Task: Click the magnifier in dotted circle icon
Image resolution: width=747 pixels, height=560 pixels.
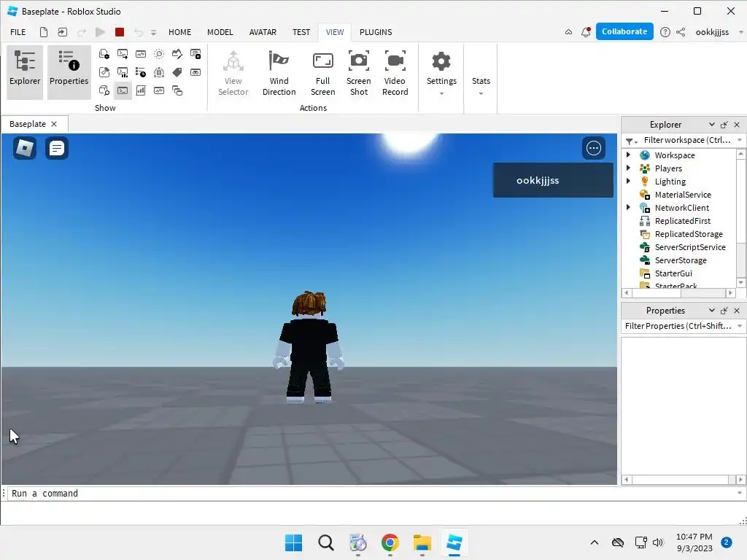Action: tap(159, 54)
